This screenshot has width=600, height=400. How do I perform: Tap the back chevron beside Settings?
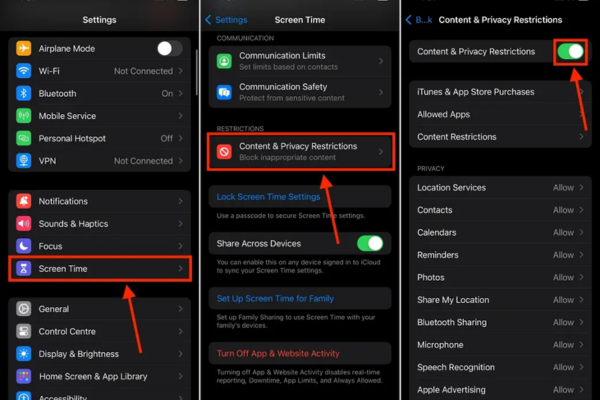208,20
